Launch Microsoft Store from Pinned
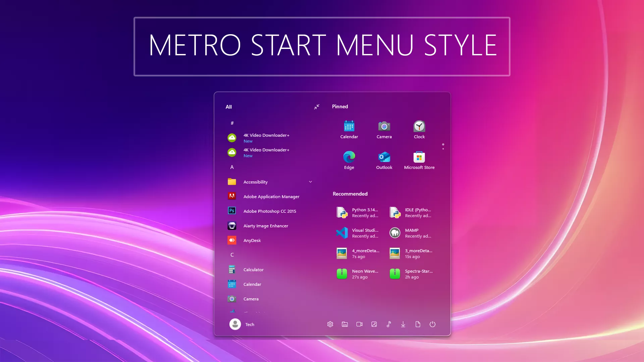 419,160
